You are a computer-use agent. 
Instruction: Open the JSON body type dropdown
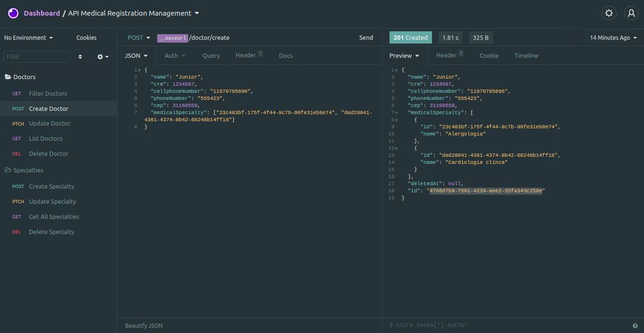click(136, 56)
